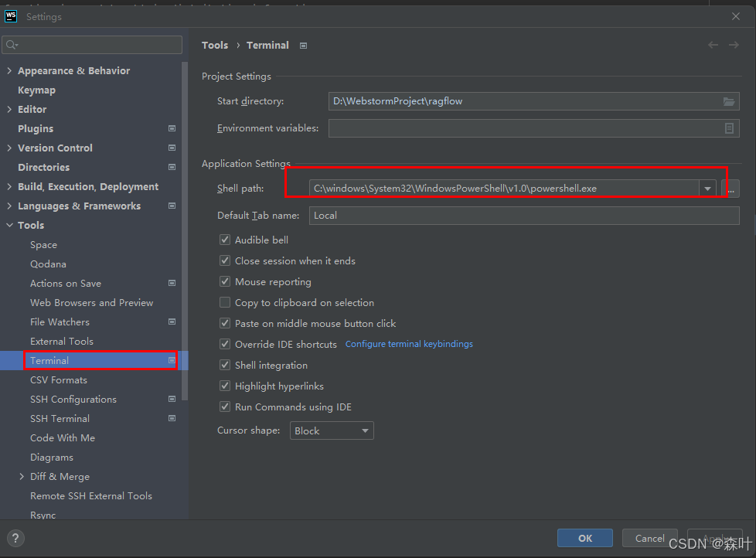Open the Shell path dropdown
This screenshot has height=558, width=756.
point(707,188)
